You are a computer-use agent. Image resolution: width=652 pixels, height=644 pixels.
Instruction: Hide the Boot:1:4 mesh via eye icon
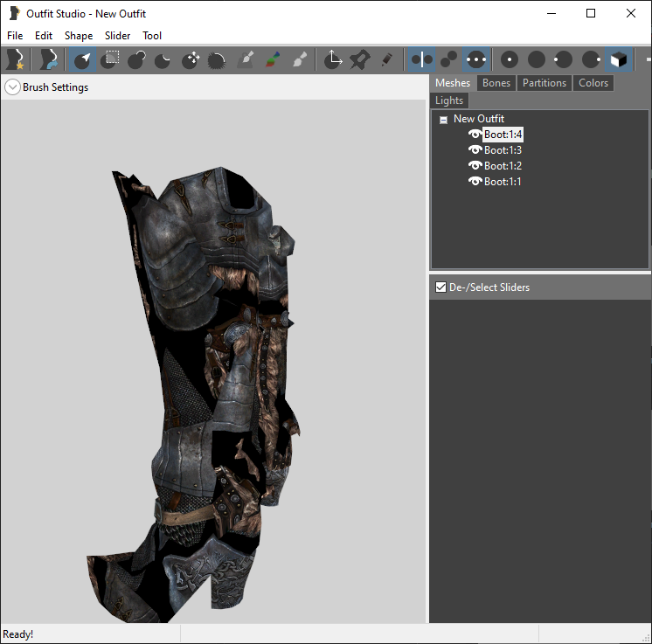[x=475, y=134]
